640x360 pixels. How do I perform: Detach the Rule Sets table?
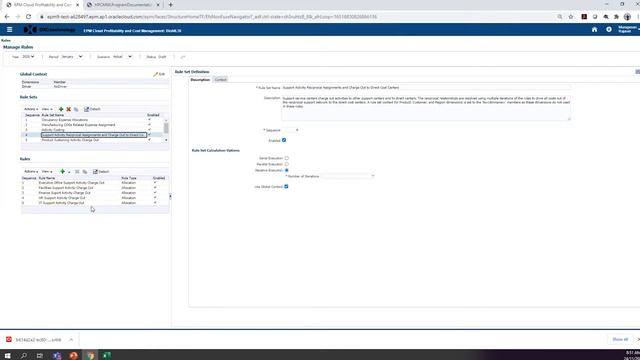coord(92,109)
